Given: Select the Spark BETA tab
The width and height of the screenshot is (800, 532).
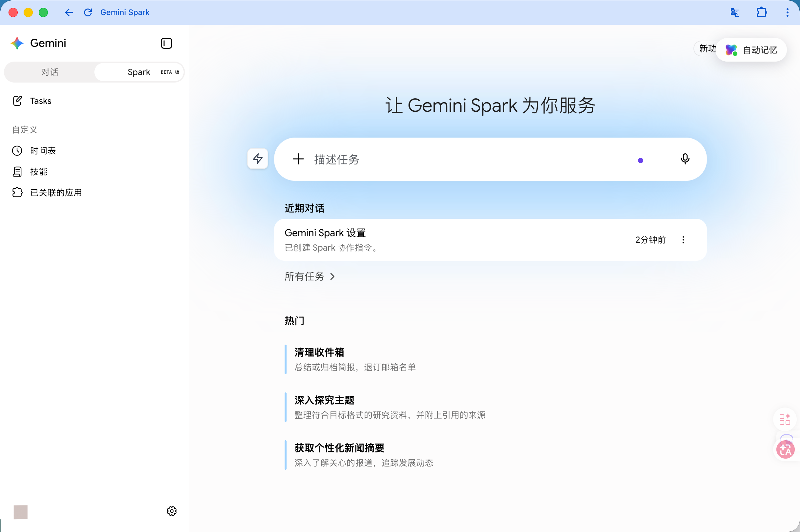Looking at the screenshot, I should tap(139, 72).
